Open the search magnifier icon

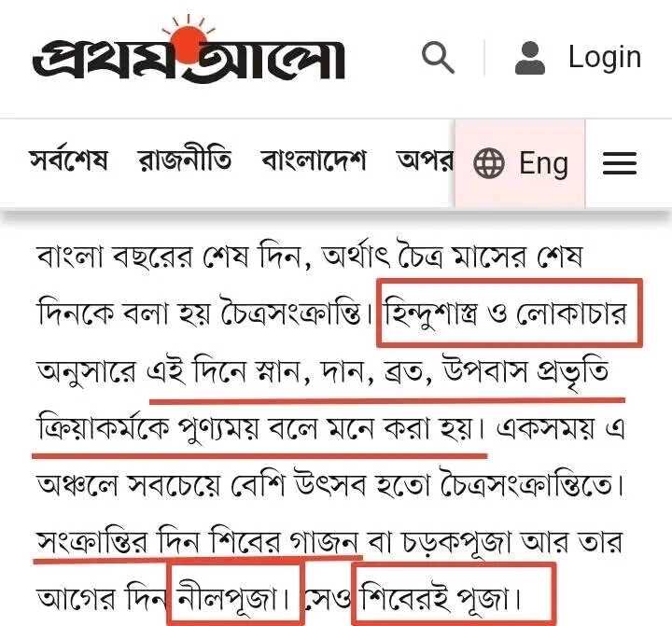(x=438, y=58)
